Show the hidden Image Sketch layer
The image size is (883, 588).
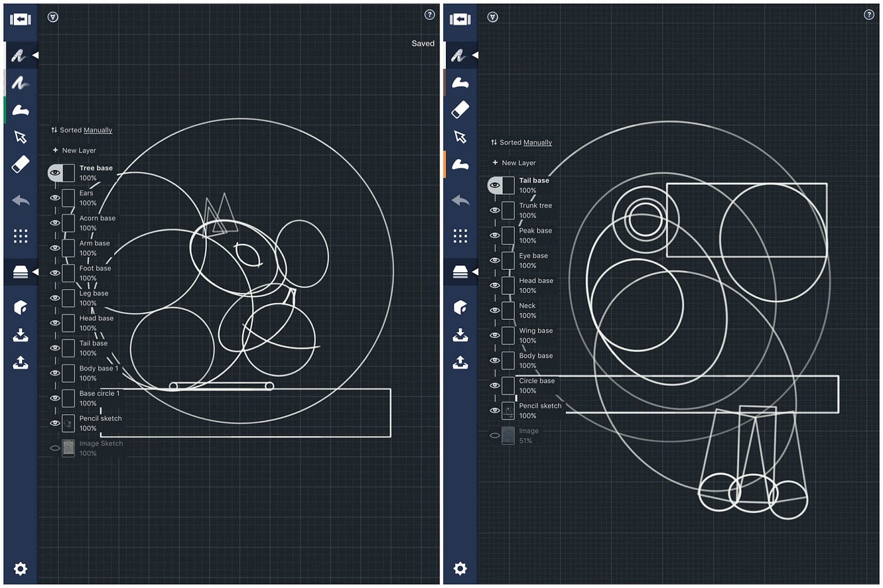(x=55, y=448)
